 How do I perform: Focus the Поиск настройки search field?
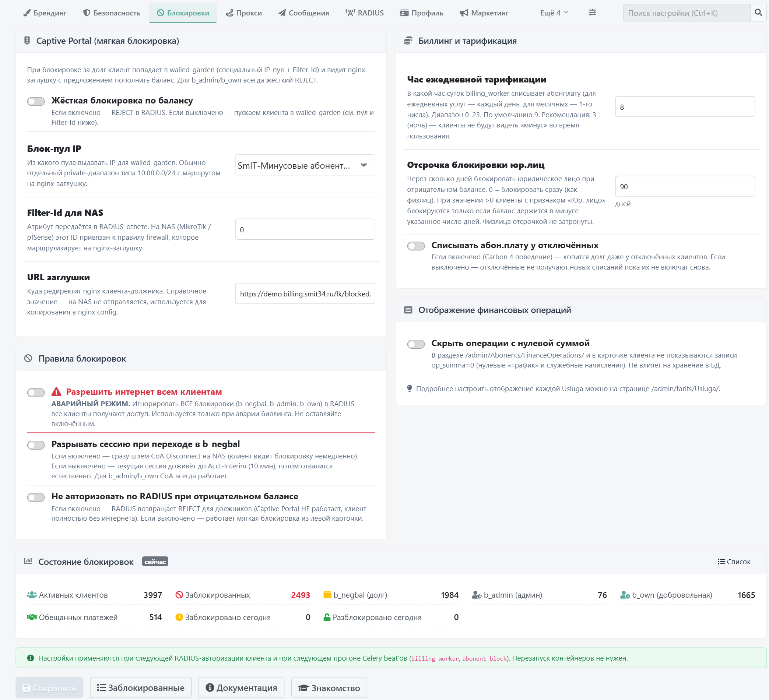click(687, 13)
